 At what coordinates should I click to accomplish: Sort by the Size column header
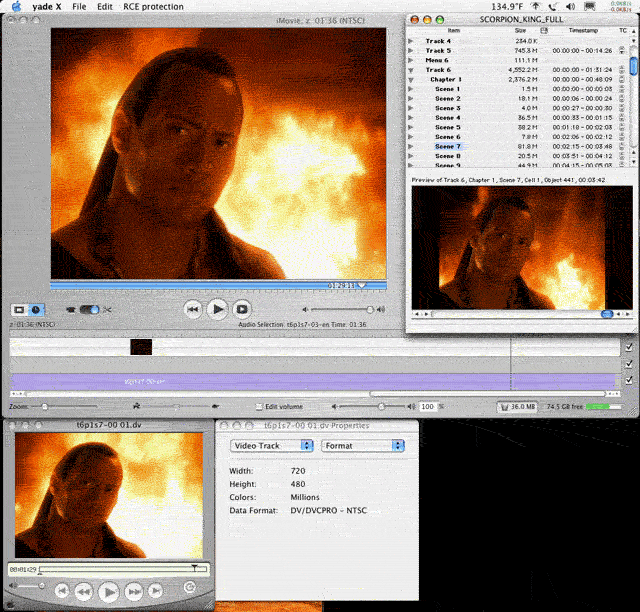click(x=520, y=30)
